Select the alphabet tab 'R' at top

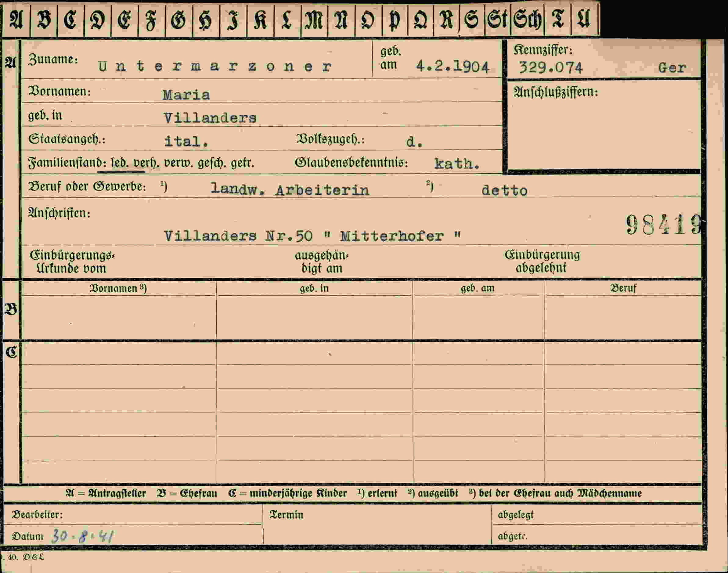click(446, 20)
